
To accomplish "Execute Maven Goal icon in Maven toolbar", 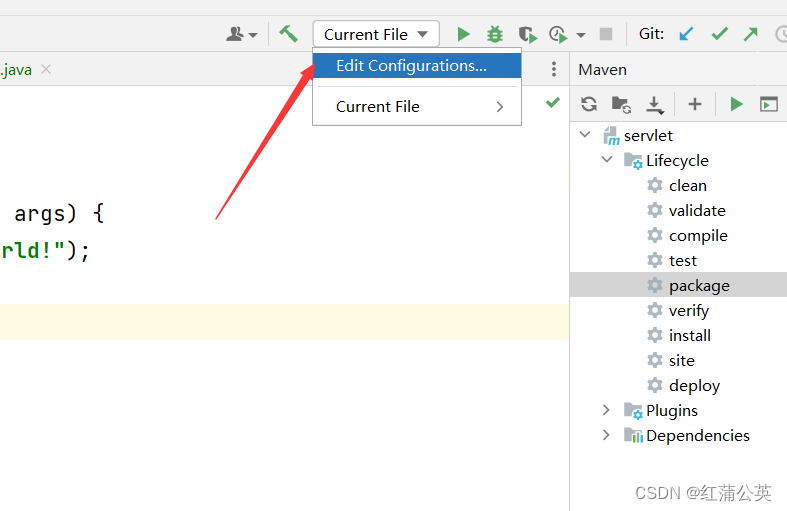I will click(768, 104).
